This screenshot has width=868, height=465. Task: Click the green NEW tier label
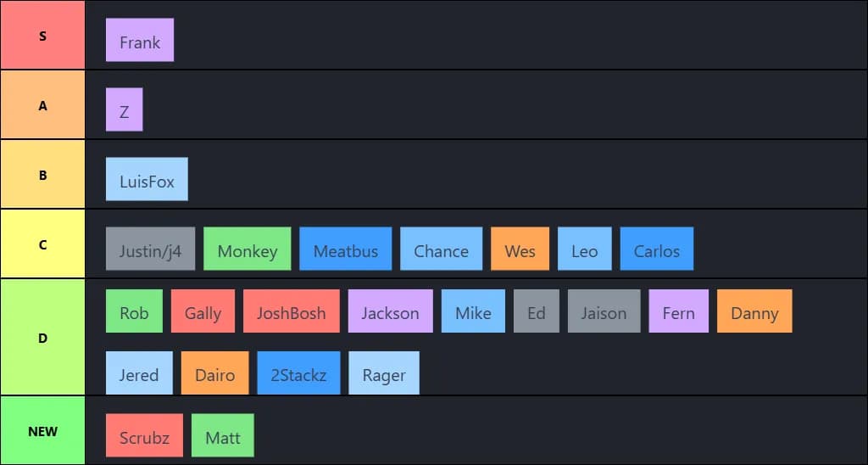(x=42, y=431)
